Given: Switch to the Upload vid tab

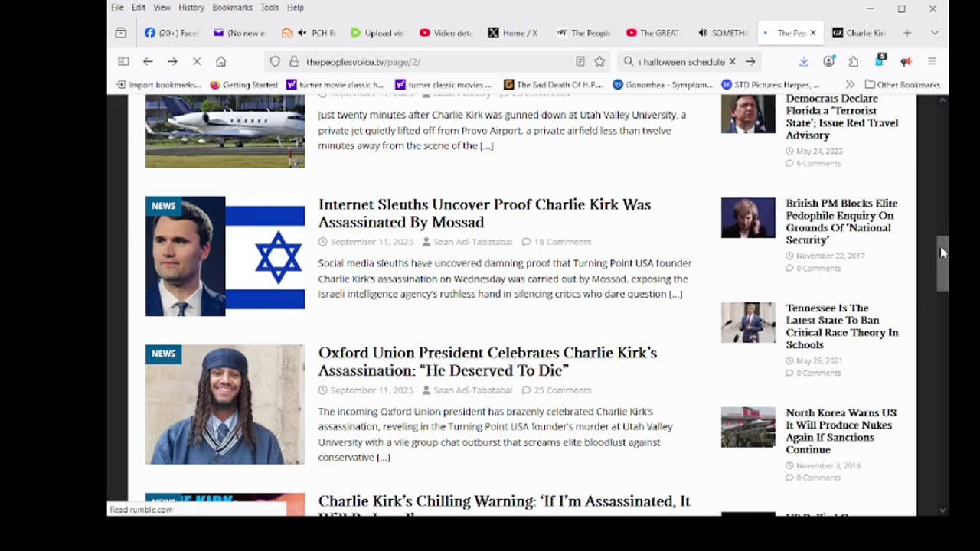Looking at the screenshot, I should point(377,33).
